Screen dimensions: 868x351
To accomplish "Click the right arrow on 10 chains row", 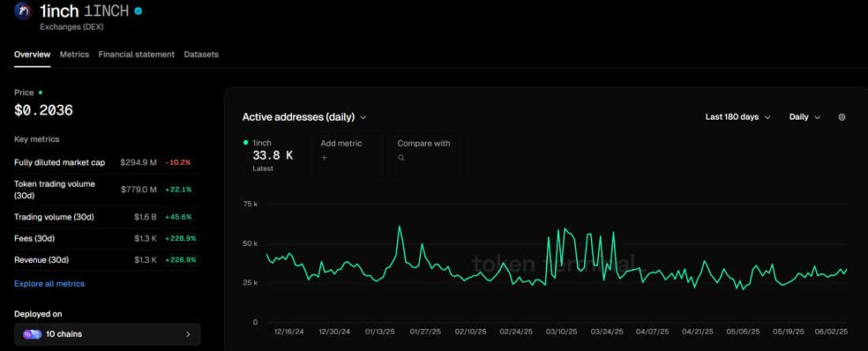I will (188, 334).
